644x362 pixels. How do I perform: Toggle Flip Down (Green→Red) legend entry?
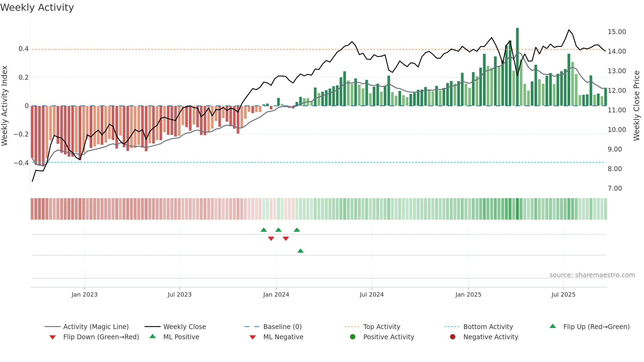click(x=94, y=337)
